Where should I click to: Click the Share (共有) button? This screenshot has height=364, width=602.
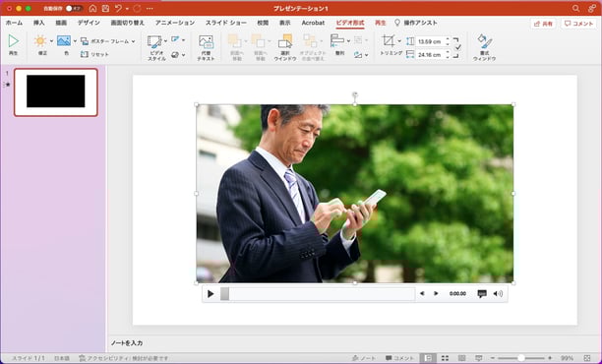[543, 24]
